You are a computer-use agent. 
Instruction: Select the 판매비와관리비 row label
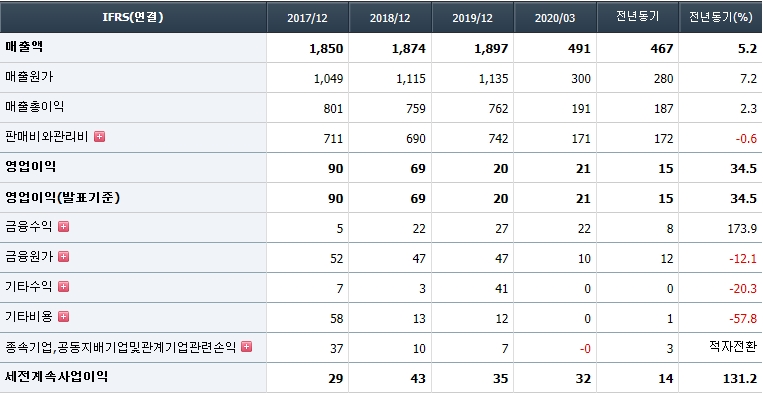pos(47,137)
